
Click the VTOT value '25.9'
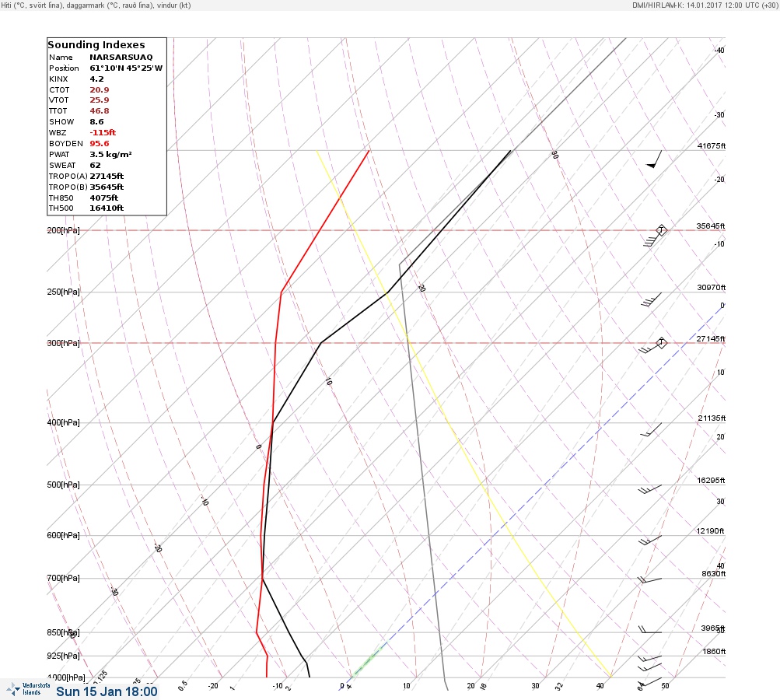[99, 100]
